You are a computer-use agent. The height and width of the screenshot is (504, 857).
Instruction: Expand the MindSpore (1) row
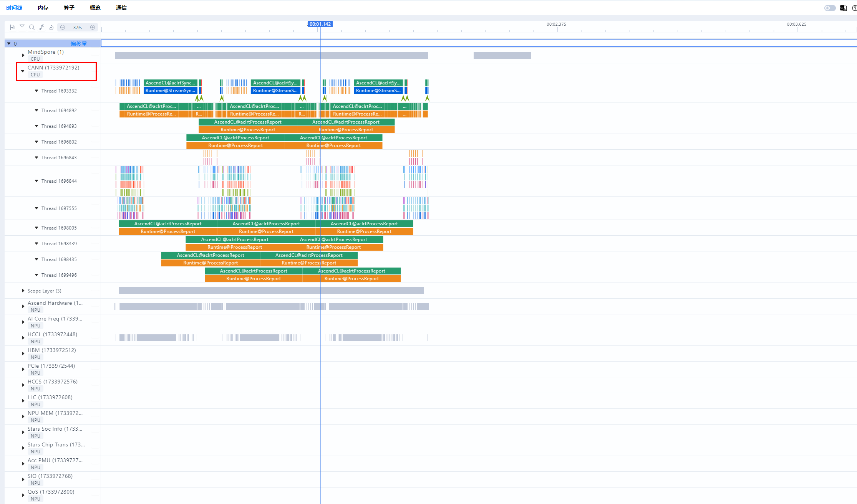23,55
